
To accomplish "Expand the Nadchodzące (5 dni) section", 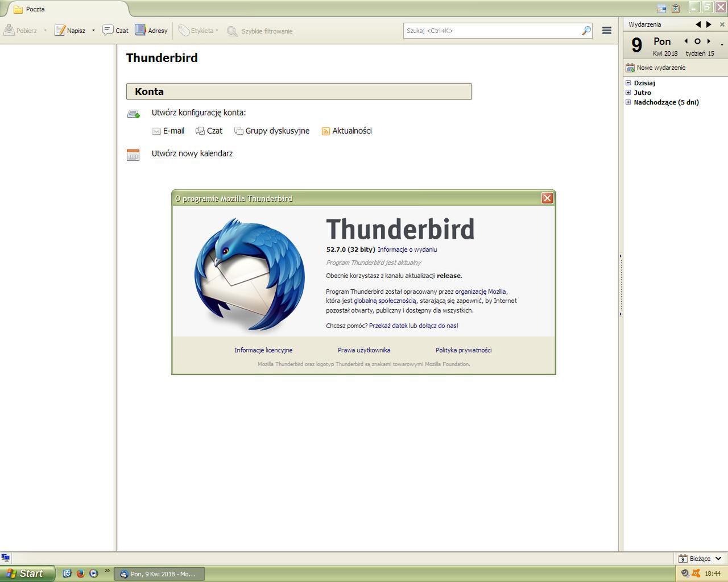I will pos(628,102).
